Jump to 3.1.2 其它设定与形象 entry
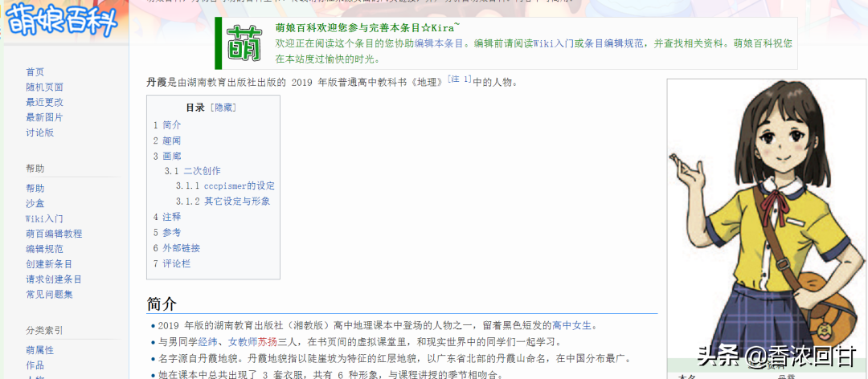 pyautogui.click(x=223, y=202)
